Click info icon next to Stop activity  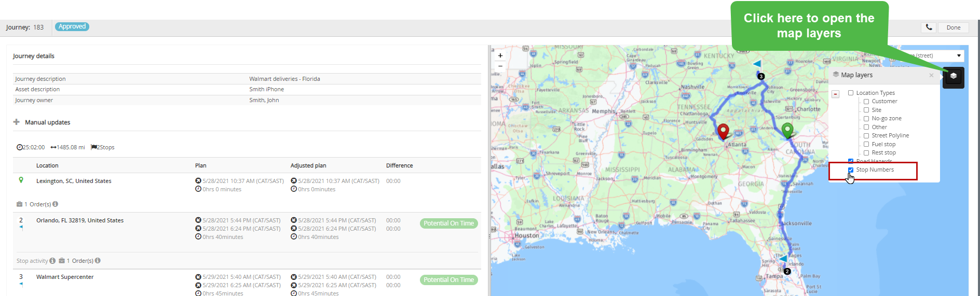[x=52, y=261]
